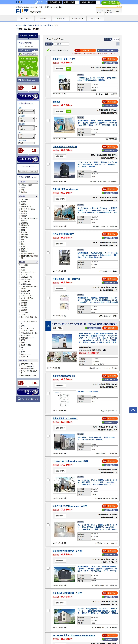Add 根岸5丁目 新築一戸建て to 検討リスト
Viewport: 138px width, 644px height.
pos(110,63)
